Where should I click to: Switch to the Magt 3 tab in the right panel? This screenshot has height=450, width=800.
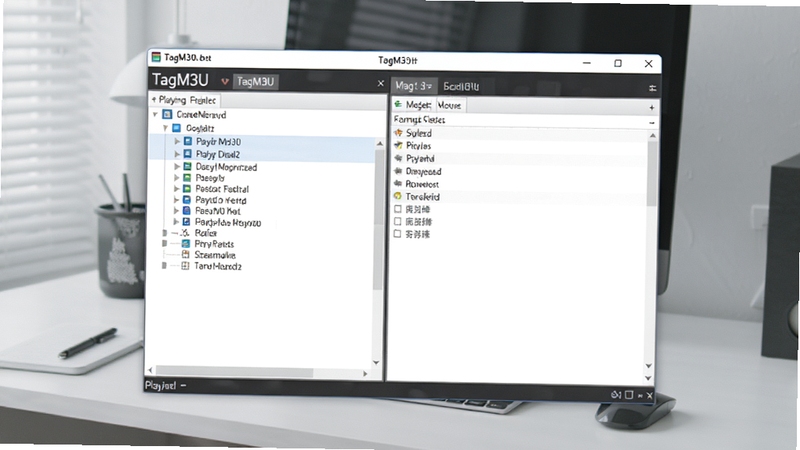pos(414,86)
